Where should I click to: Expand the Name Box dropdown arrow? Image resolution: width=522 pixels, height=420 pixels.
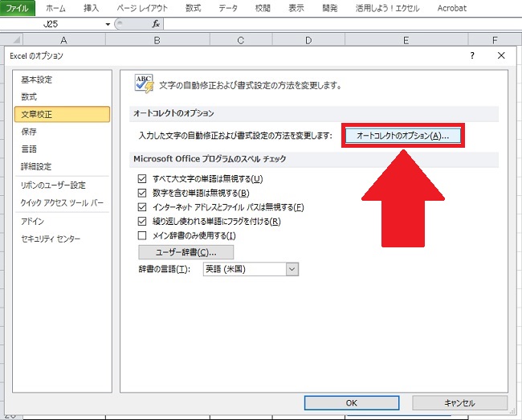tap(108, 25)
